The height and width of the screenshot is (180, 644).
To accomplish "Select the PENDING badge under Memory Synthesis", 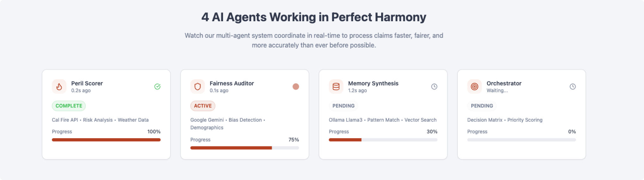I will pos(344,106).
